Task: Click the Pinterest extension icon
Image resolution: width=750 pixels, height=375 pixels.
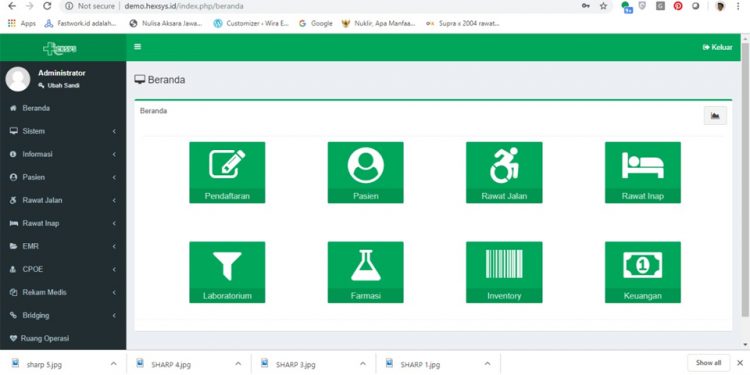Action: click(x=678, y=6)
